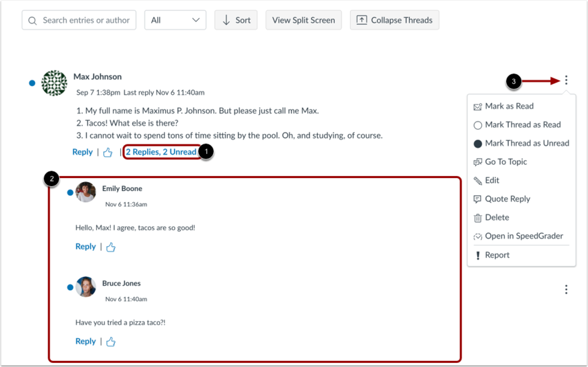The width and height of the screenshot is (588, 367).
Task: Collapse the 2 Replies, 2 Unread thread
Action: click(x=161, y=152)
